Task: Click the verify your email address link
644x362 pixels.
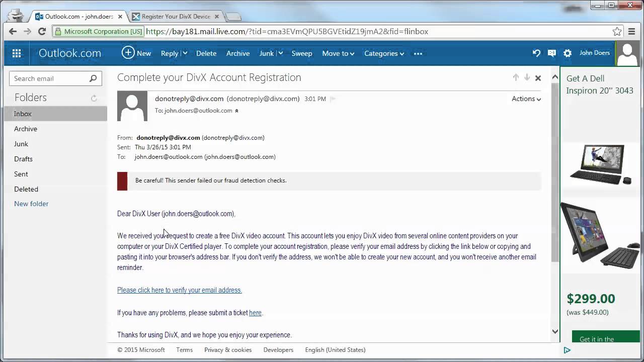Action: click(x=180, y=290)
